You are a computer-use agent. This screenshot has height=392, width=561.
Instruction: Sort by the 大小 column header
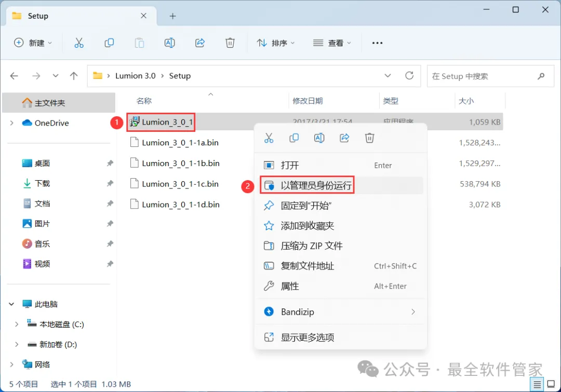[x=466, y=101]
